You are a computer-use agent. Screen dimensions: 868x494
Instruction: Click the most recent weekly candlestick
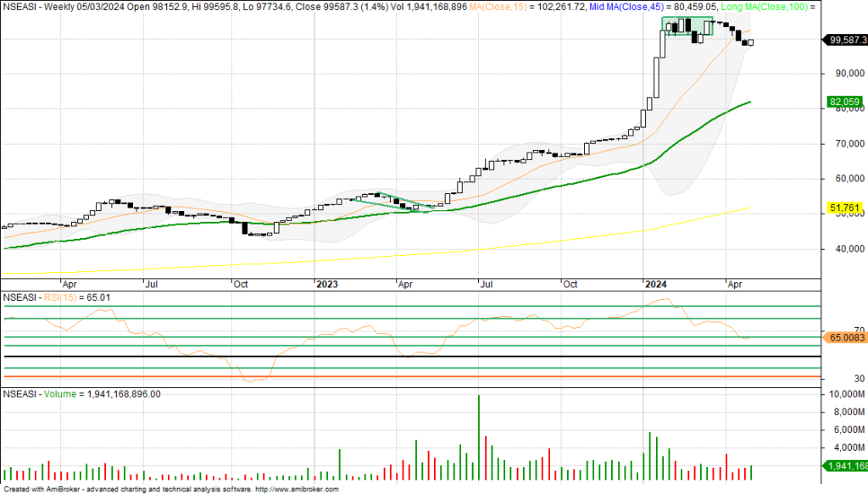(751, 42)
